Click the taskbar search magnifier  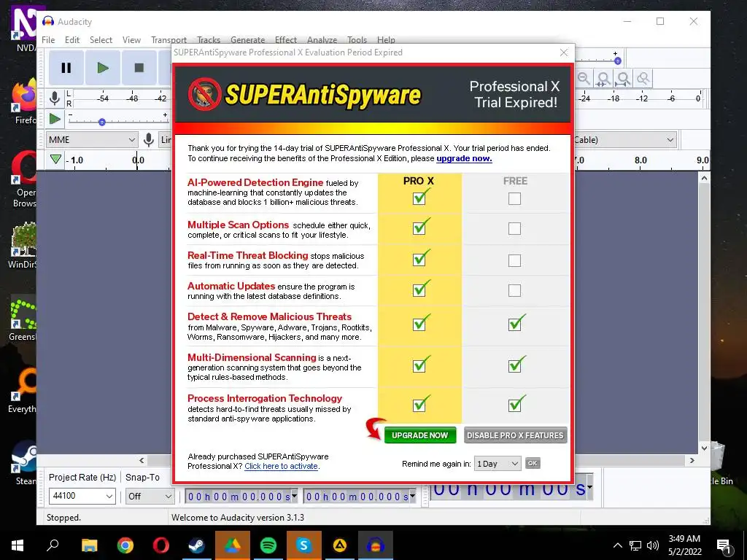coord(53,545)
